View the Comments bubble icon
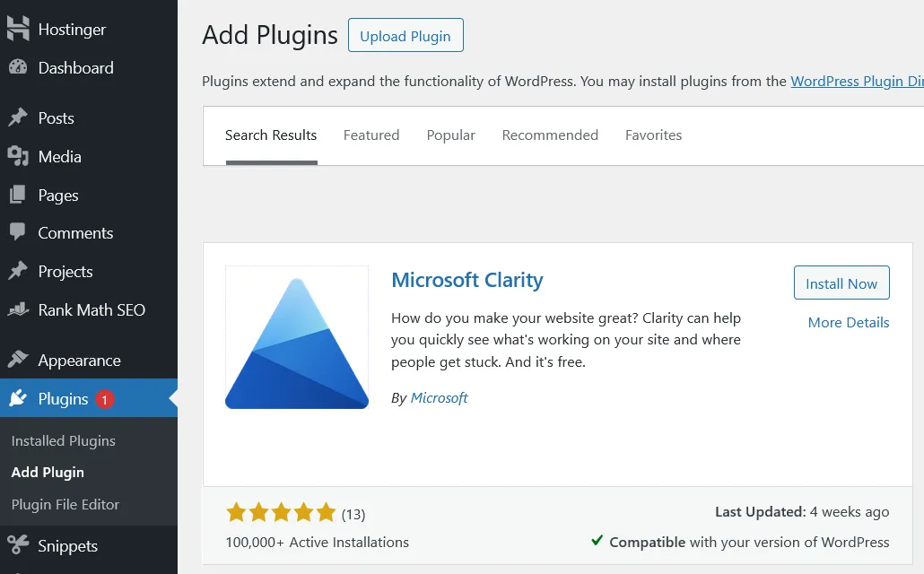924x574 pixels. 18,232
